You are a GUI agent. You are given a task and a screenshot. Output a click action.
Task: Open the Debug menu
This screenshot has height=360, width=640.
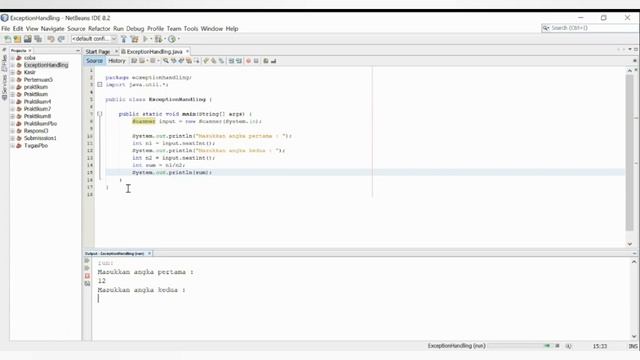135,29
